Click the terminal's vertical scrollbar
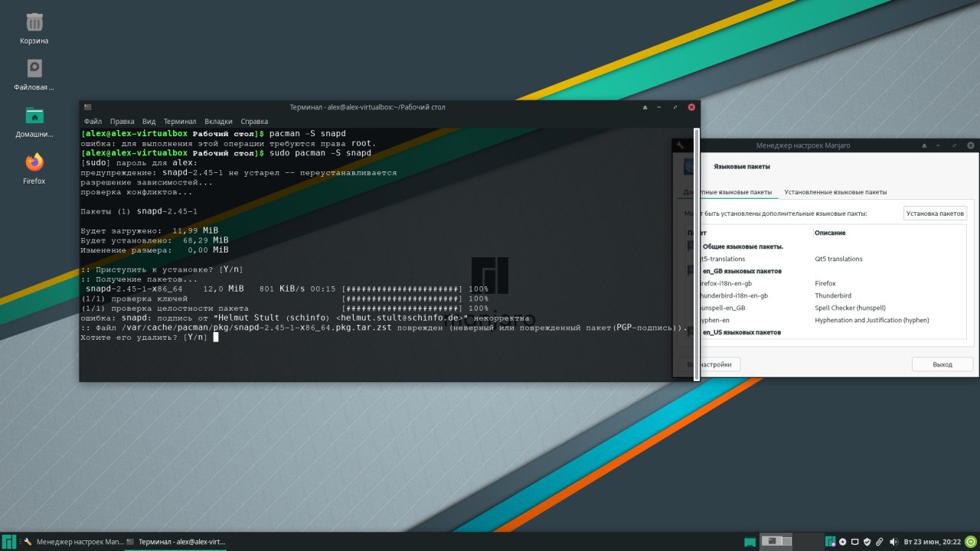The height and width of the screenshot is (551, 980). 696,253
